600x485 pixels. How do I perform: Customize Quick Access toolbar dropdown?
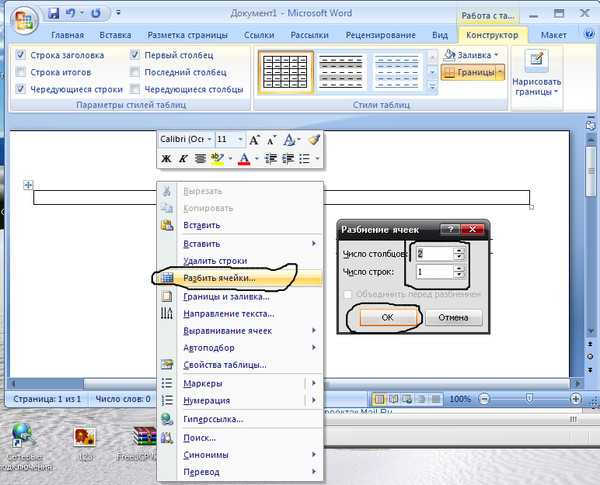point(118,13)
